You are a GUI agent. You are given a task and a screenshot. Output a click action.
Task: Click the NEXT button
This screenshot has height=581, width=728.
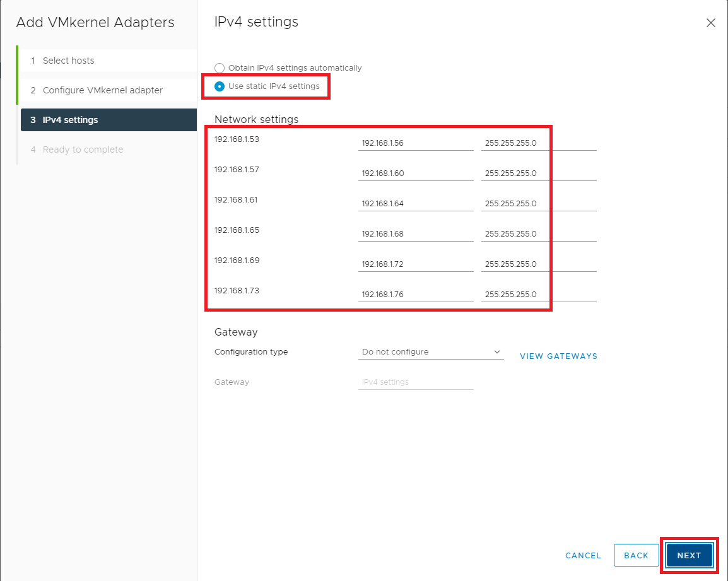point(689,555)
